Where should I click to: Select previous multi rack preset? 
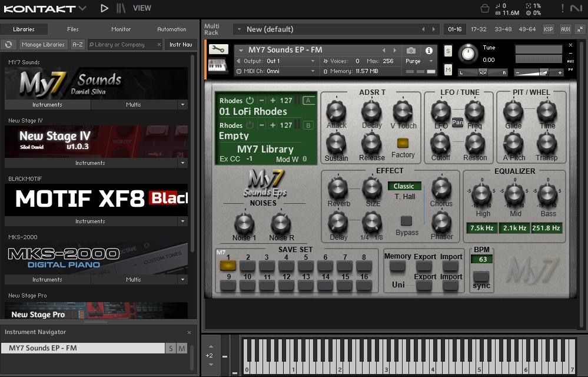[x=423, y=29]
